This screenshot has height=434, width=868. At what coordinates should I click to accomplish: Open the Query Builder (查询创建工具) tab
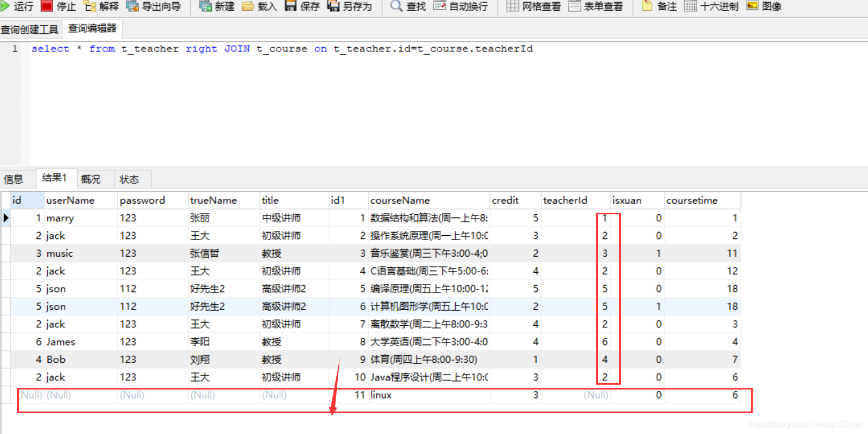point(29,29)
